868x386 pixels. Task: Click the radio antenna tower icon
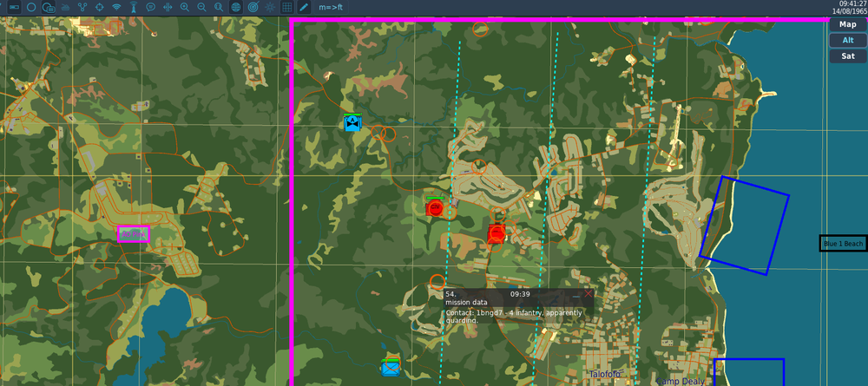tap(134, 8)
